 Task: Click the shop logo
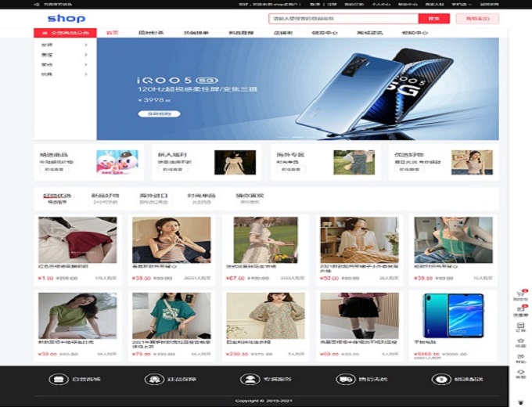coord(66,19)
